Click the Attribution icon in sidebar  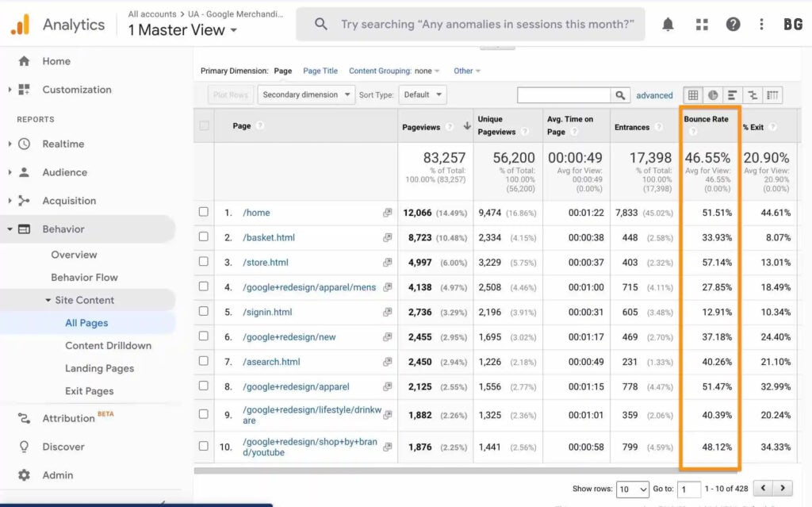24,418
